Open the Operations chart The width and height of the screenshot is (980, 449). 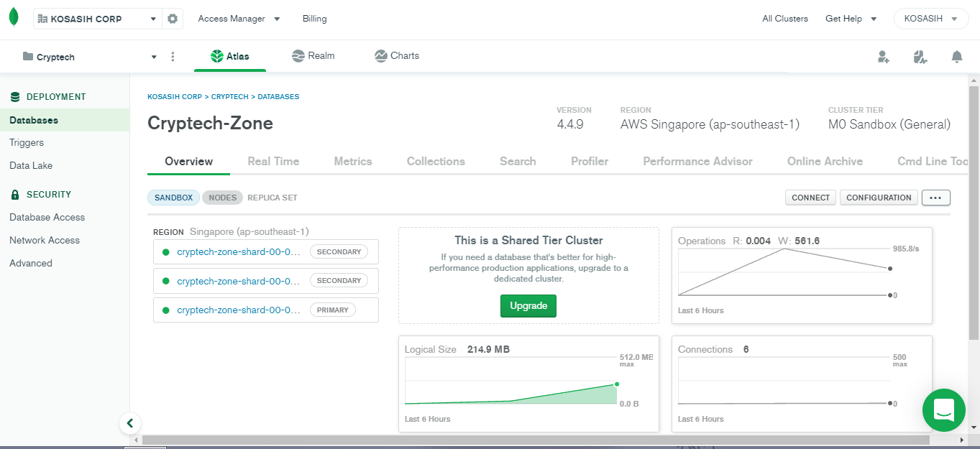coord(802,275)
